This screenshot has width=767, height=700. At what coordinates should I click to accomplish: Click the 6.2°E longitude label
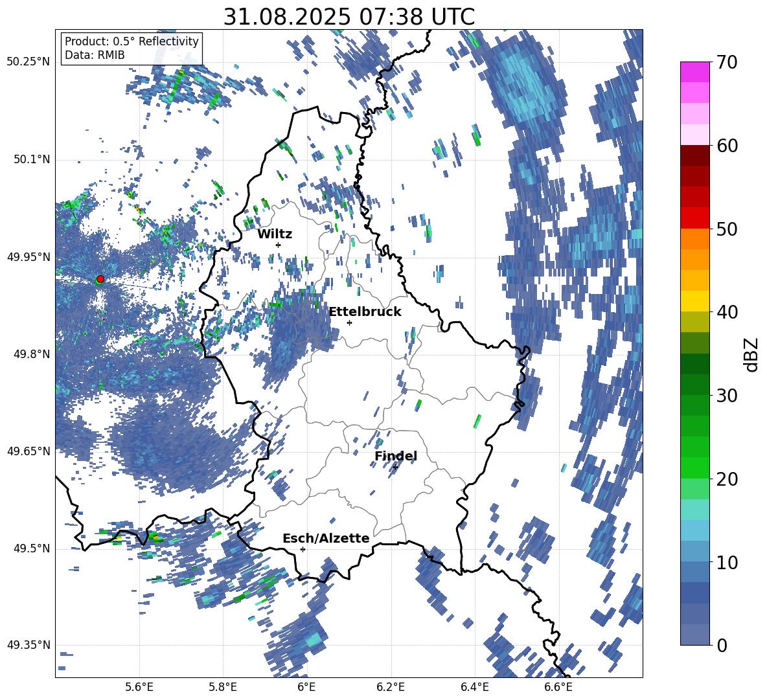point(391,687)
